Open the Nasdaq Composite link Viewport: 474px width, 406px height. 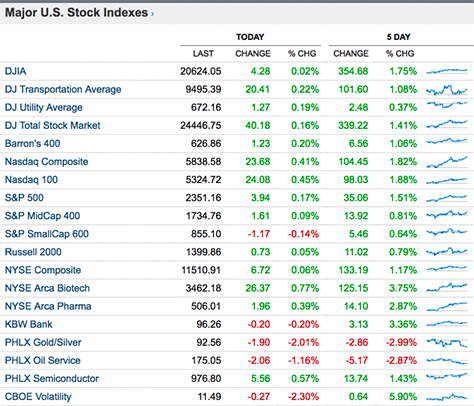click(47, 162)
